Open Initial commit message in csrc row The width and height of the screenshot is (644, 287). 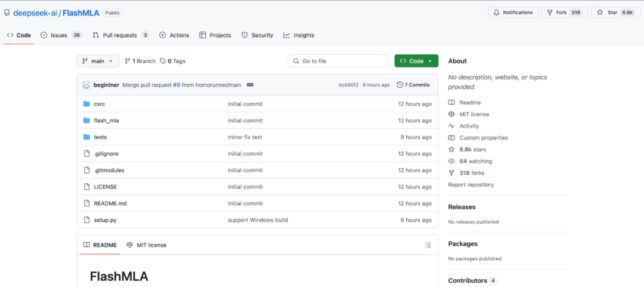245,104
